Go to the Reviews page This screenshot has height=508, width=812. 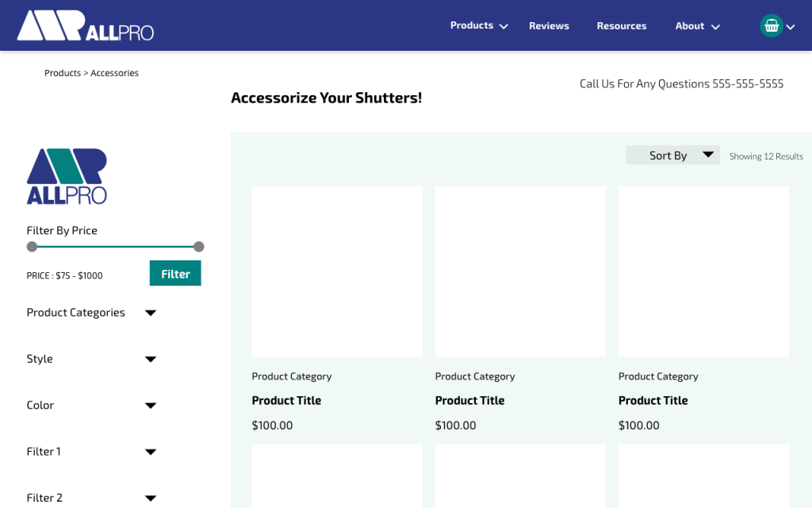pos(549,26)
